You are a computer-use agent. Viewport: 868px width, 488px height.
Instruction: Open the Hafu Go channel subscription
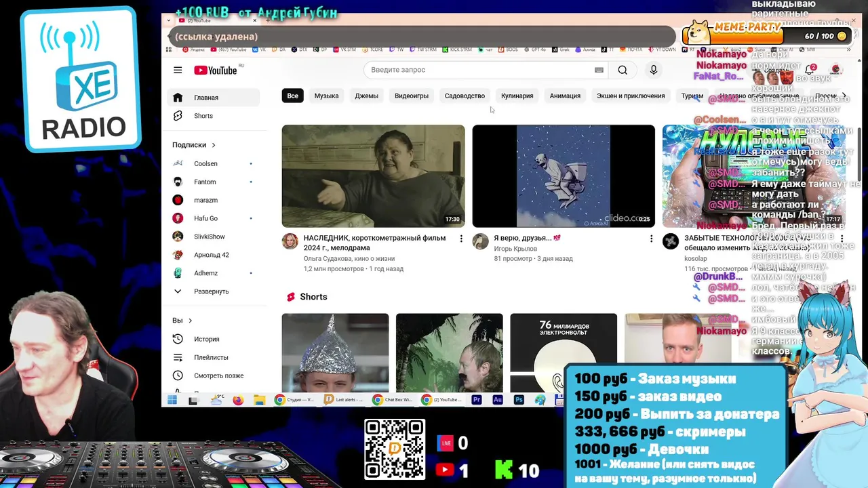[x=213, y=218]
